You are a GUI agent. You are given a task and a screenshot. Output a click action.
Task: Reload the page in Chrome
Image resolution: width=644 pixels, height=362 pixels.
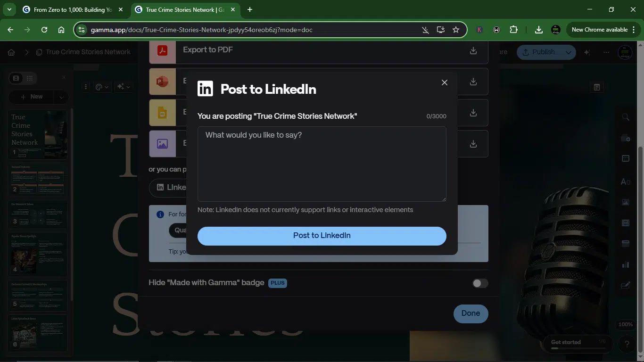coord(44,30)
